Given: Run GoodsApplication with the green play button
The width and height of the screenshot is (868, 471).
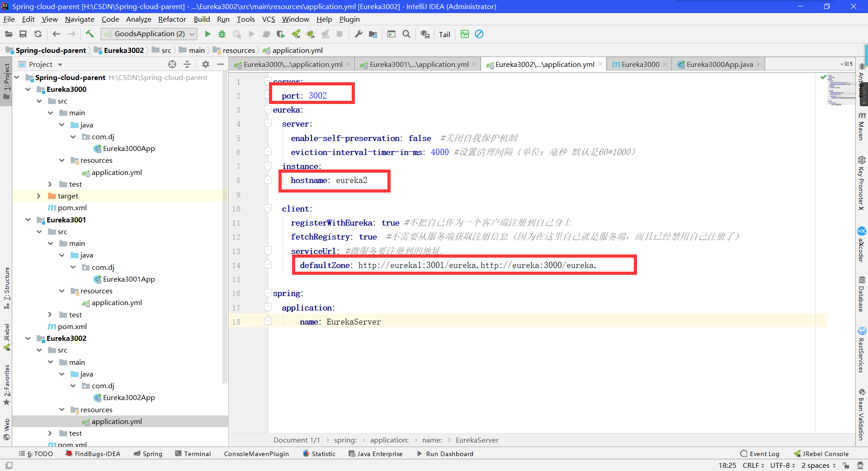Looking at the screenshot, I should point(208,34).
